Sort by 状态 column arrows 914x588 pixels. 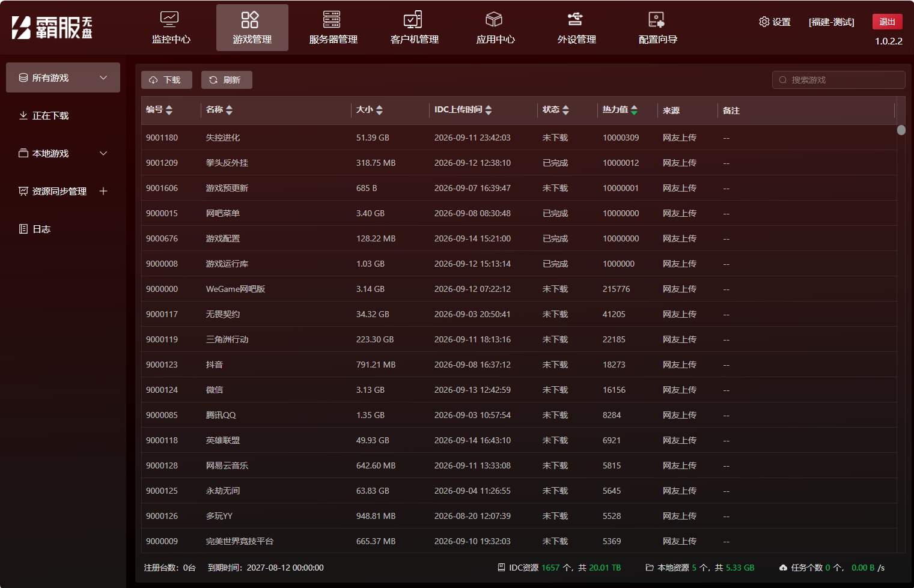click(565, 110)
